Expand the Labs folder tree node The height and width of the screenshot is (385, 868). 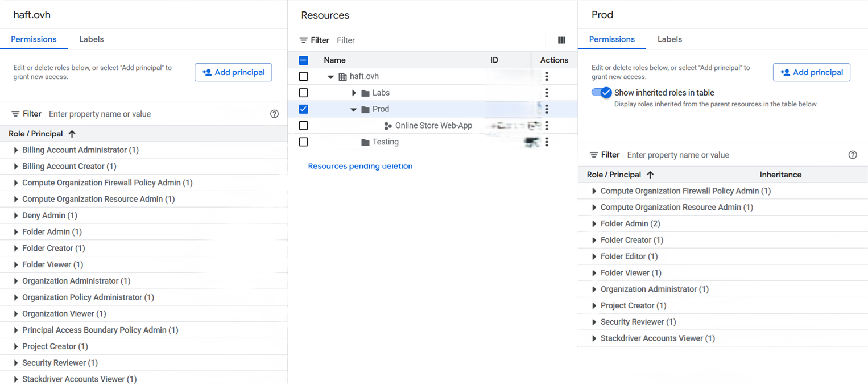tap(354, 93)
